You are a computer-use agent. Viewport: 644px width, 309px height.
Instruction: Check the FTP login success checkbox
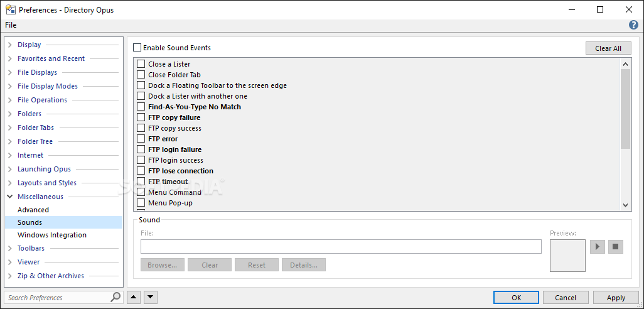point(141,160)
